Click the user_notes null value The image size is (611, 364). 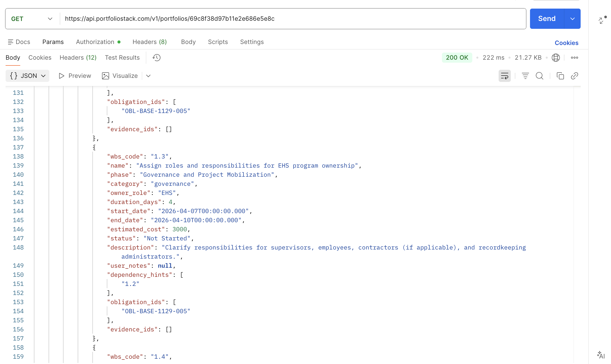click(x=165, y=266)
